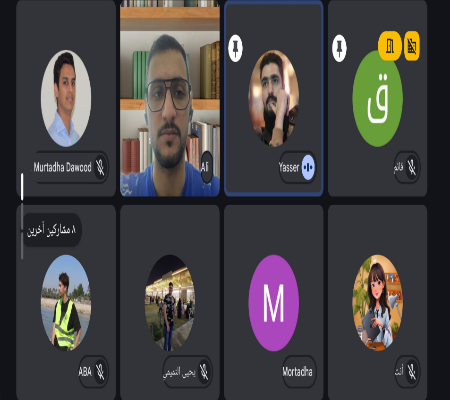
Task: Click the avatar wearing yellow safety vest
Action: click(x=66, y=303)
